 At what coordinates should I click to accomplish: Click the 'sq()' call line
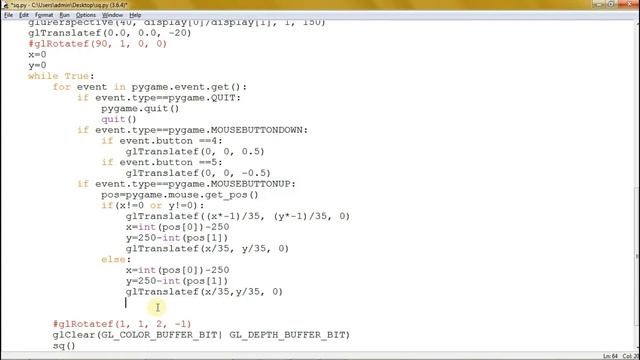click(x=64, y=346)
